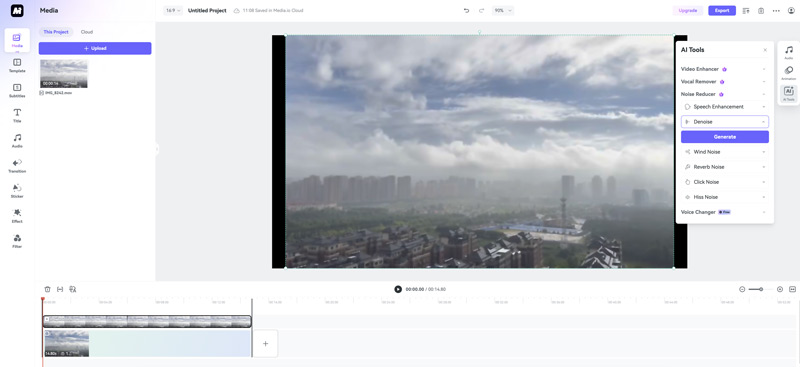The image size is (800, 367).
Task: Expand the Wind Noise option
Action: (724, 152)
